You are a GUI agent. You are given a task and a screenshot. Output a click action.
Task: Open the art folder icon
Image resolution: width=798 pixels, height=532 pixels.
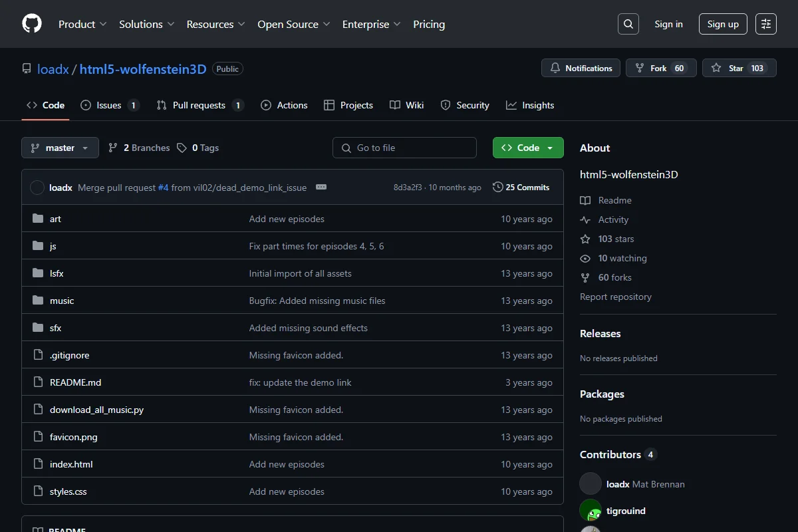click(38, 219)
